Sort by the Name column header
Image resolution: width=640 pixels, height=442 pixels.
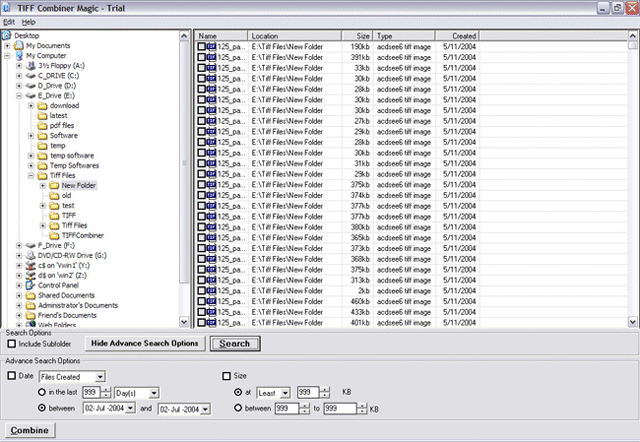pyautogui.click(x=221, y=36)
